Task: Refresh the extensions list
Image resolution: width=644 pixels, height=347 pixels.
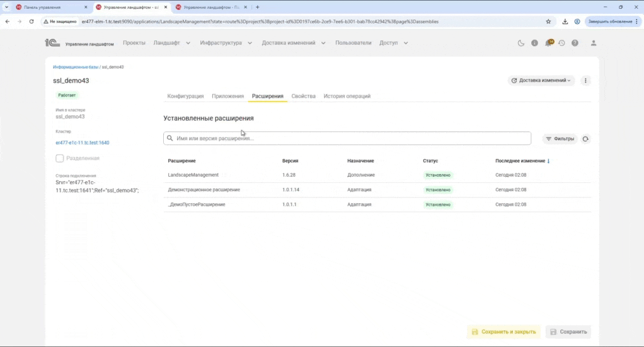Action: (585, 139)
